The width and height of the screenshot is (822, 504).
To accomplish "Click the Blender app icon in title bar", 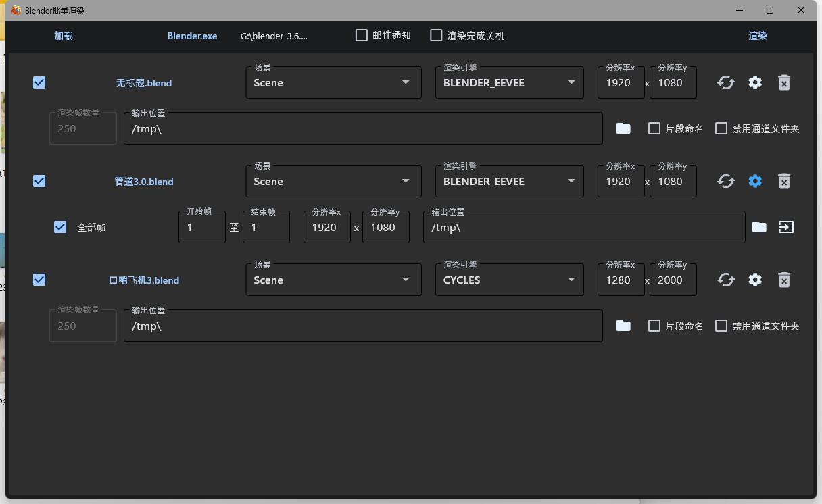I will click(16, 10).
